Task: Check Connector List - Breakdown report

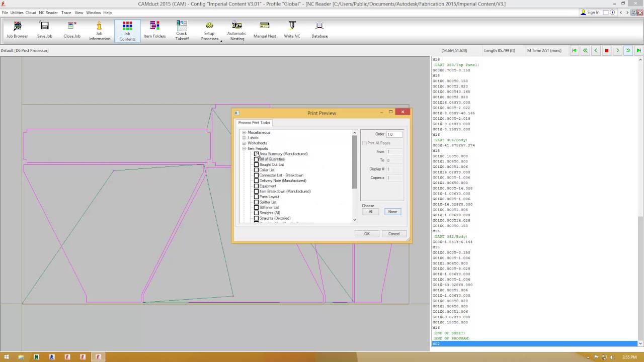Action: tap(256, 175)
